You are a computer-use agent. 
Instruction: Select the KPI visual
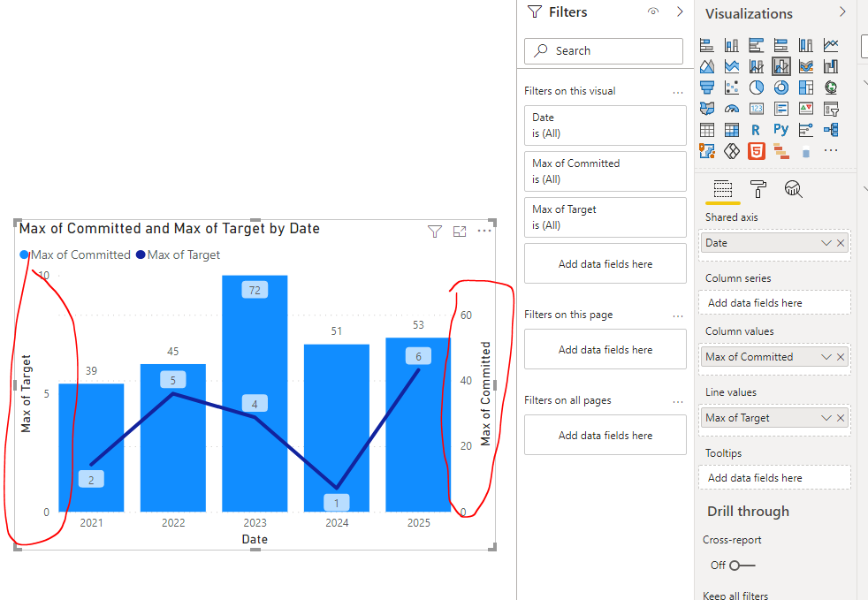806,109
